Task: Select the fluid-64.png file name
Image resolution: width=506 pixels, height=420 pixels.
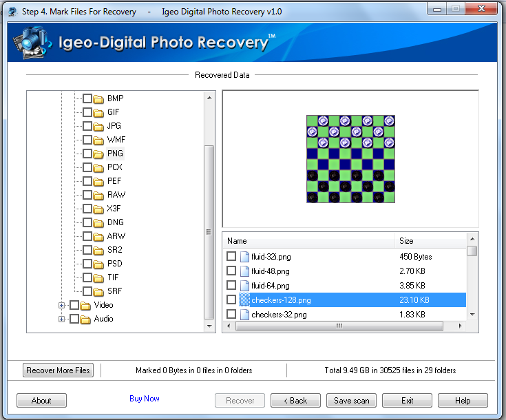Action: click(271, 286)
